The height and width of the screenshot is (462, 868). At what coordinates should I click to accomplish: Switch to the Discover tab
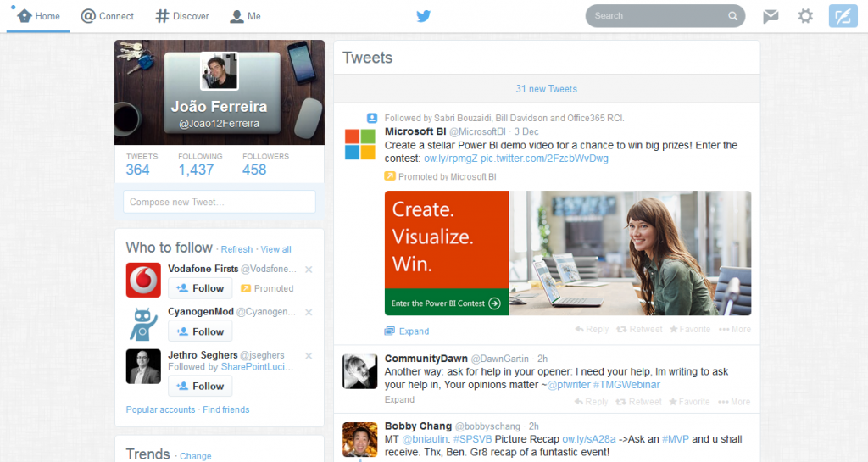click(x=182, y=16)
